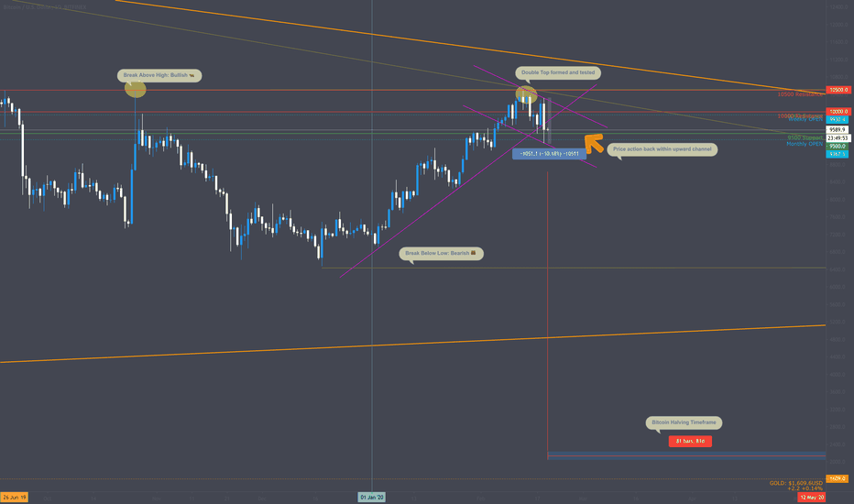Select the 'Double Top formed and tested' callout

click(558, 72)
